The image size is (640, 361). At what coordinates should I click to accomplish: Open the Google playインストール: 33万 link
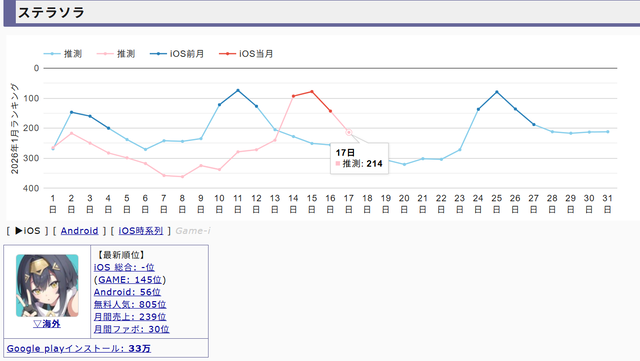tap(79, 348)
